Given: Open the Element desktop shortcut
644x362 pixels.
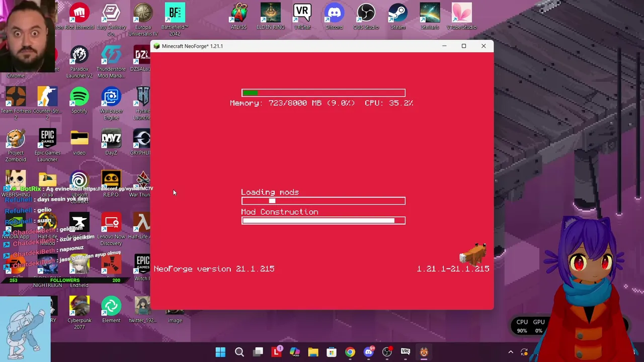Looking at the screenshot, I should [x=111, y=309].
